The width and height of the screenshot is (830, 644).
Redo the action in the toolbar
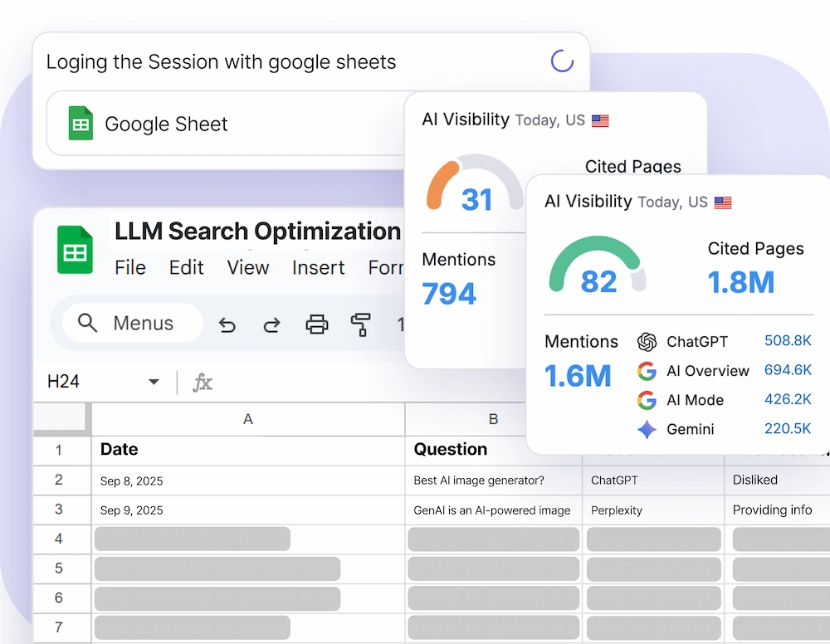tap(272, 324)
